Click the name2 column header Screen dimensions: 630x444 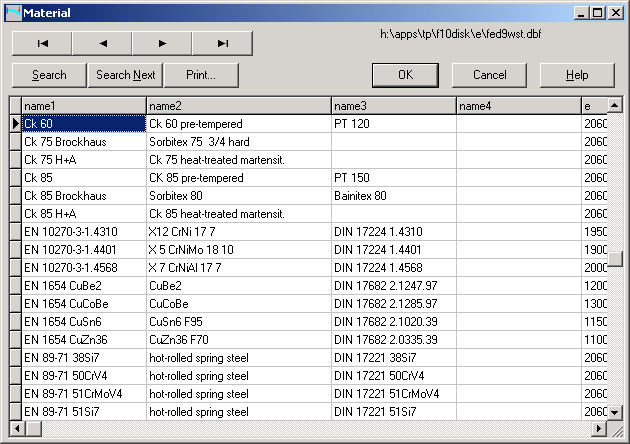click(238, 105)
